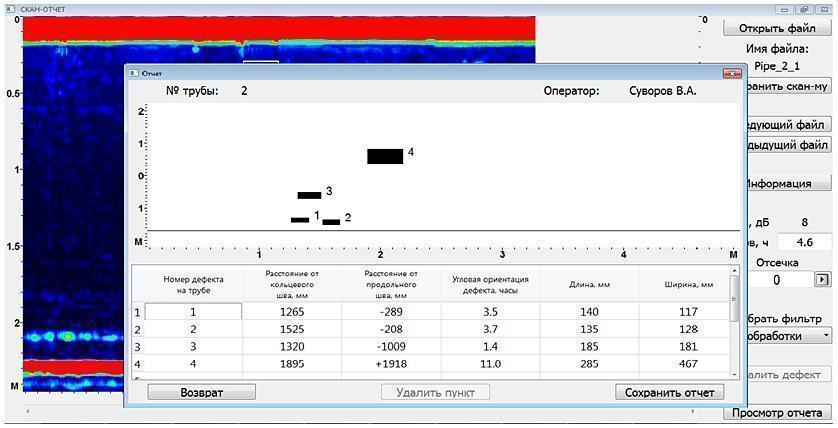Click the report table's vertical scrollbar

(736, 320)
